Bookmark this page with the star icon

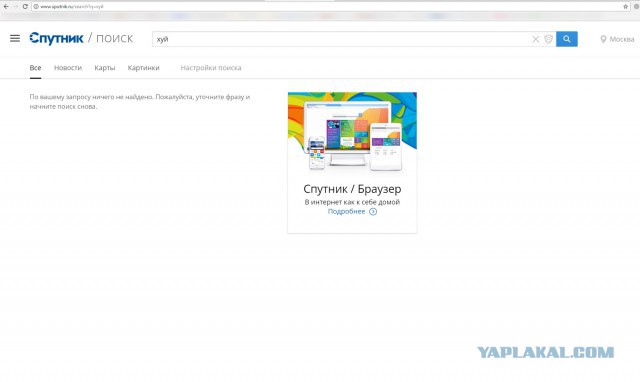click(625, 7)
